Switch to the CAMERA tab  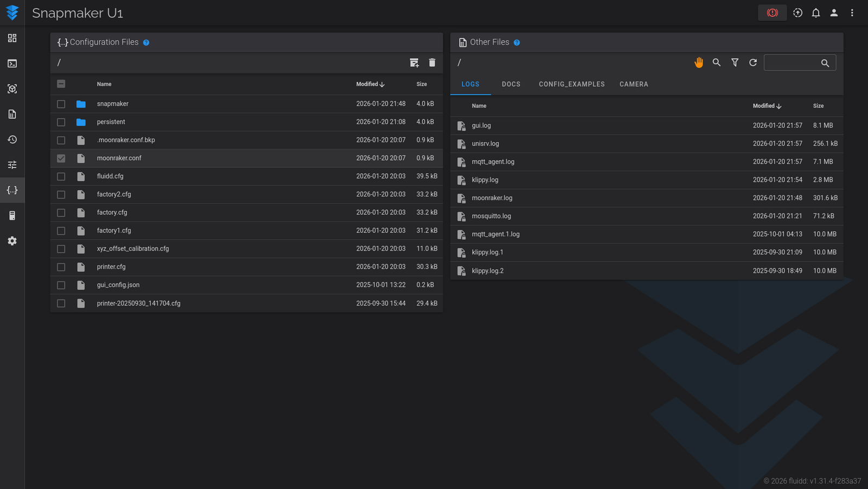click(x=634, y=84)
